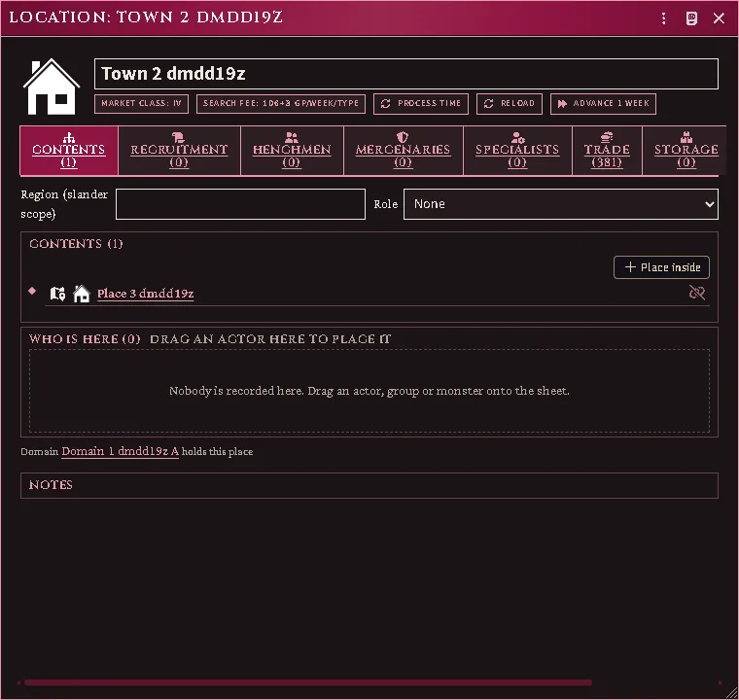The width and height of the screenshot is (739, 700).
Task: Click the refresh icon on Process Time
Action: pos(385,104)
